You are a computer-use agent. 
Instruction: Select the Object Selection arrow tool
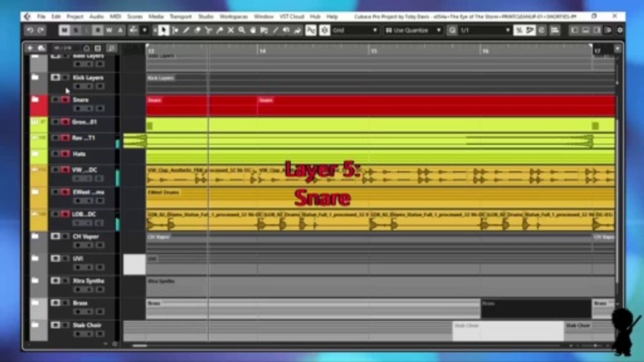pyautogui.click(x=164, y=30)
